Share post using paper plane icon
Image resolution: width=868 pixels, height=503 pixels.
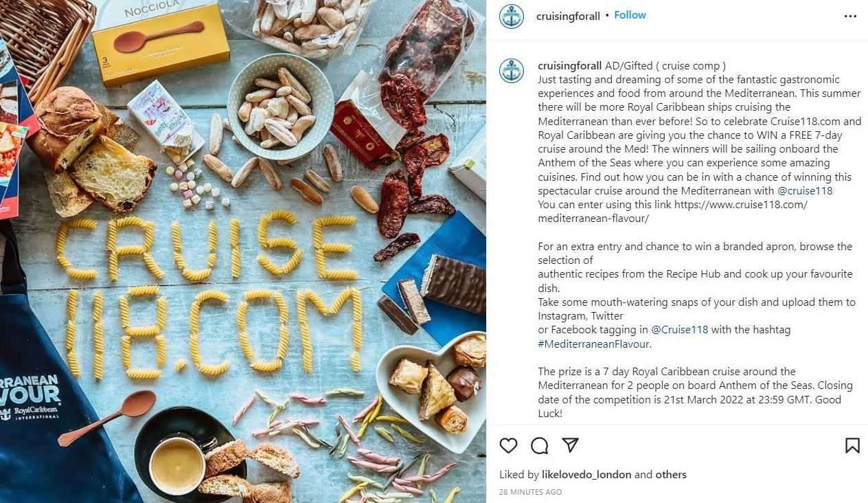(x=570, y=445)
